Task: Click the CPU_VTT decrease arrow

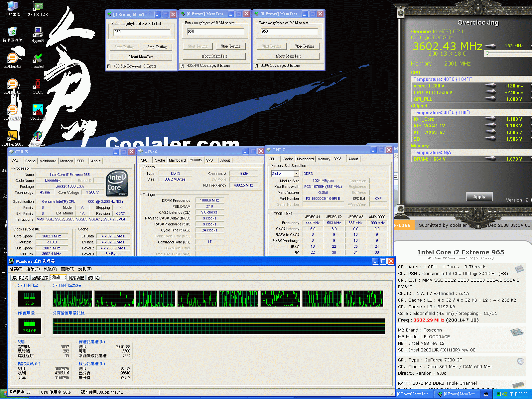Action: 490,92
